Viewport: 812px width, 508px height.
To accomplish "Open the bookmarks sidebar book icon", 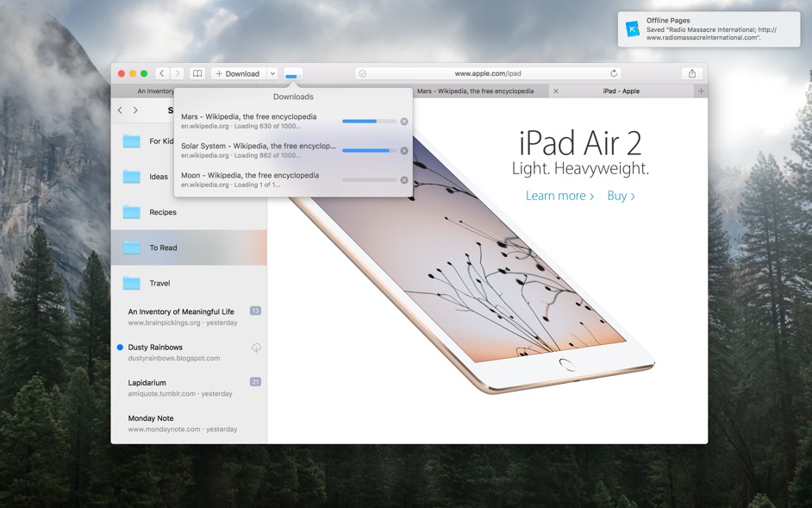I will pyautogui.click(x=197, y=73).
